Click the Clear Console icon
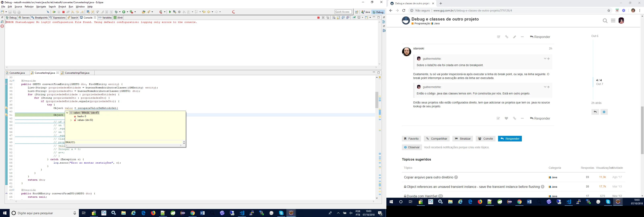Image resolution: width=644 pixels, height=217 pixels. click(x=334, y=17)
